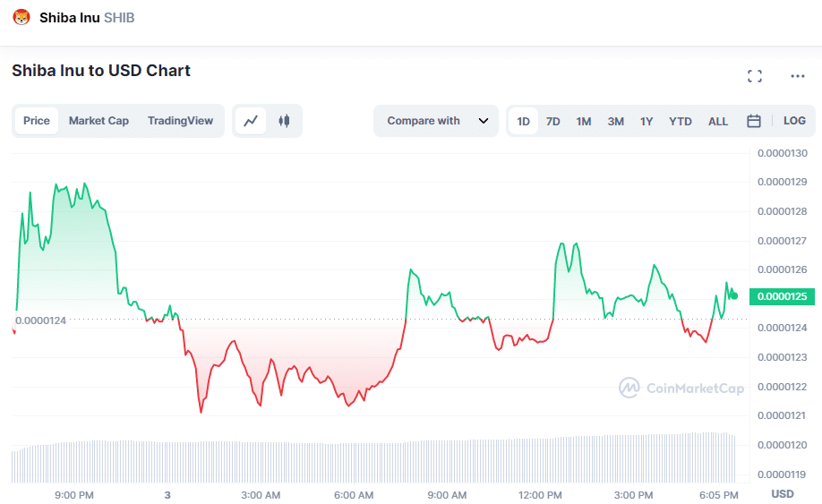
Task: Click the 3:00 AM time axis label
Action: pos(261,495)
